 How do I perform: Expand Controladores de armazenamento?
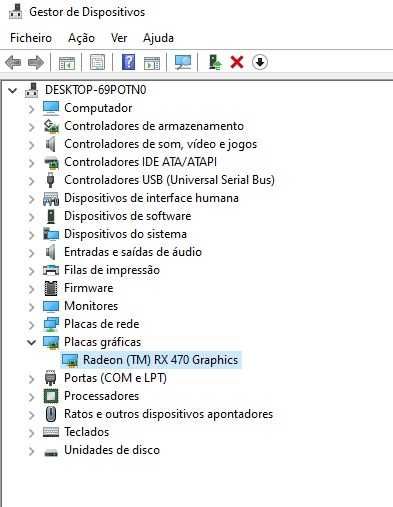pos(31,127)
